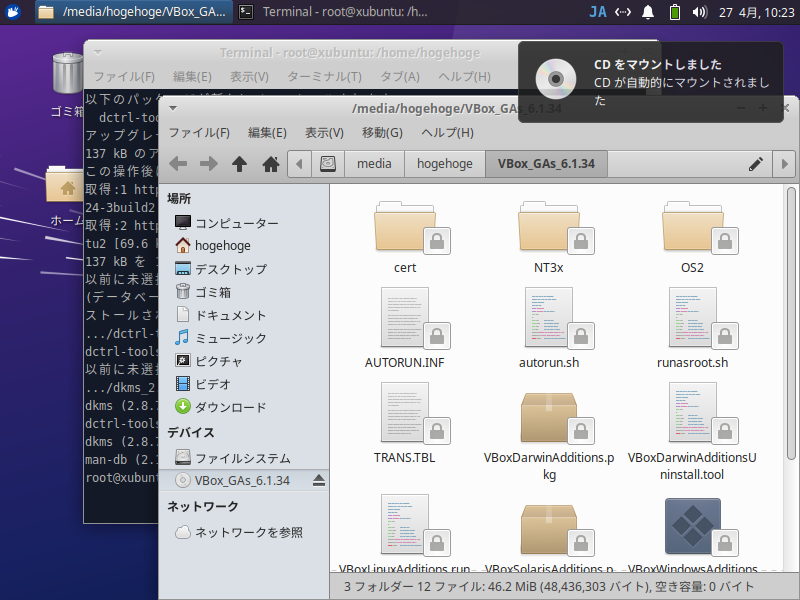This screenshot has height=600, width=800.
Task: Select the VBoxWindowsAdditions executable
Action: [692, 533]
